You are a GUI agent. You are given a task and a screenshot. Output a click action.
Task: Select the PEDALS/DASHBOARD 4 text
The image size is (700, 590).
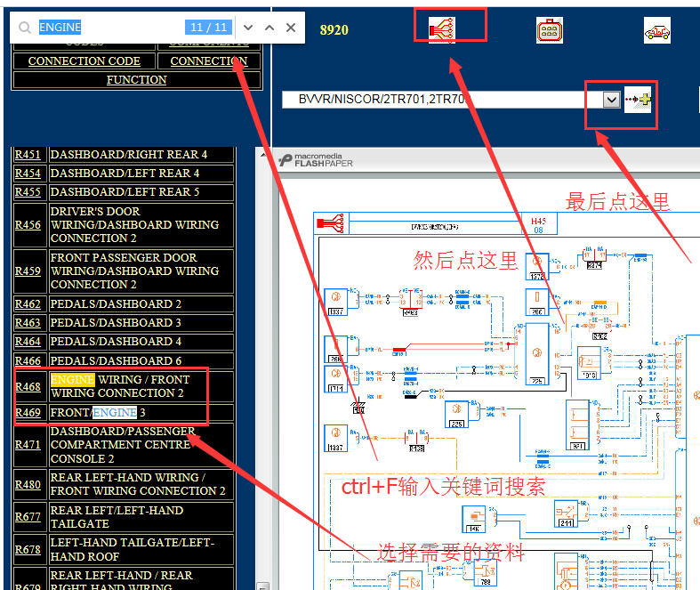(x=116, y=342)
